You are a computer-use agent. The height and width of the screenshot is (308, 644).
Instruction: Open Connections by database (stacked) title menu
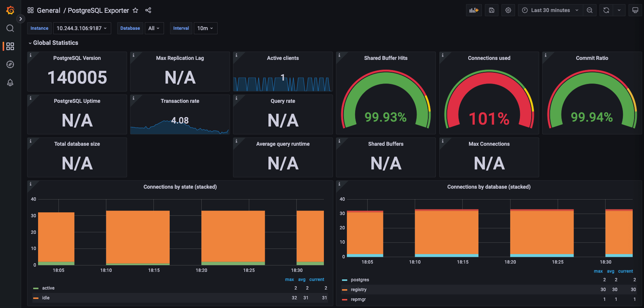489,187
